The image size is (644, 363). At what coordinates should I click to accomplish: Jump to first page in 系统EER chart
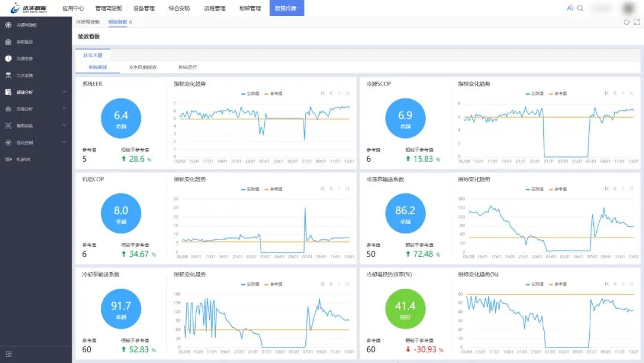[323, 93]
